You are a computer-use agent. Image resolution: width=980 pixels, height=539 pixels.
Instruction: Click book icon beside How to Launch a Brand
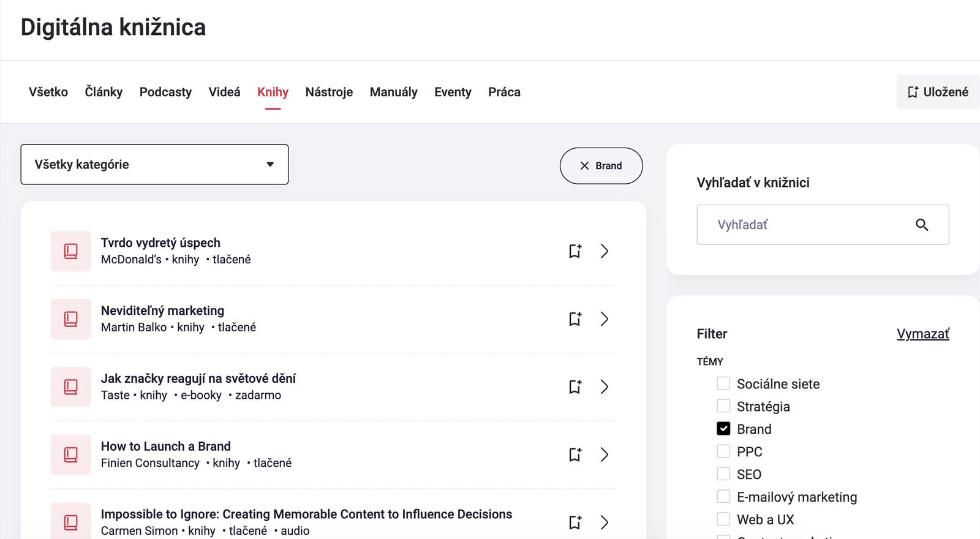coord(71,455)
